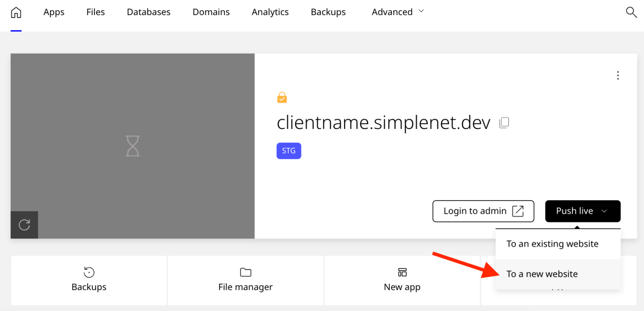Viewport: 644px width, 311px height.
Task: Click the New app tile icon
Action: [402, 272]
